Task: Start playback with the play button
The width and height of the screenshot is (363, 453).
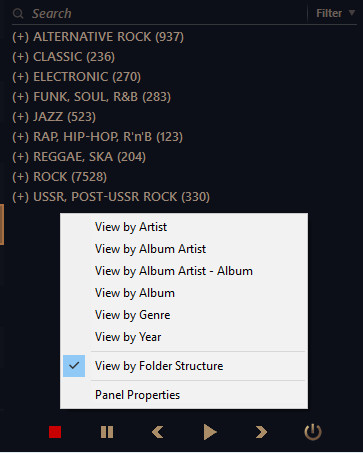Action: coord(210,432)
